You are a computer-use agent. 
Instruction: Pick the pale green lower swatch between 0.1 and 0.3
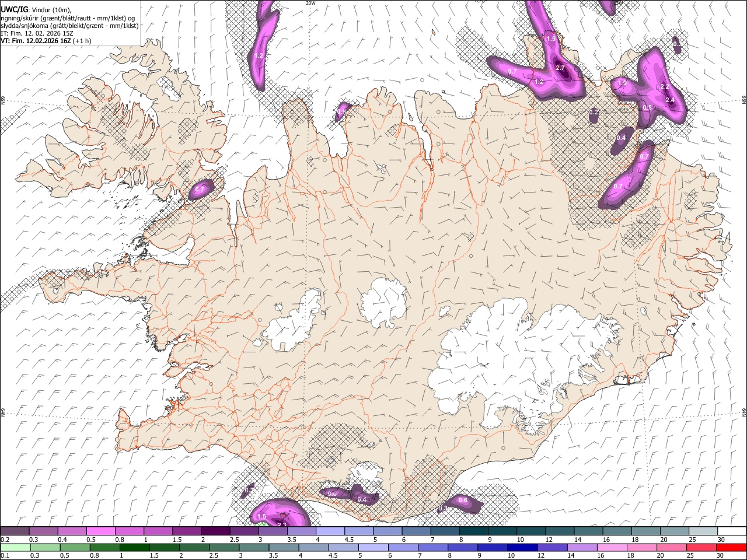point(15,547)
